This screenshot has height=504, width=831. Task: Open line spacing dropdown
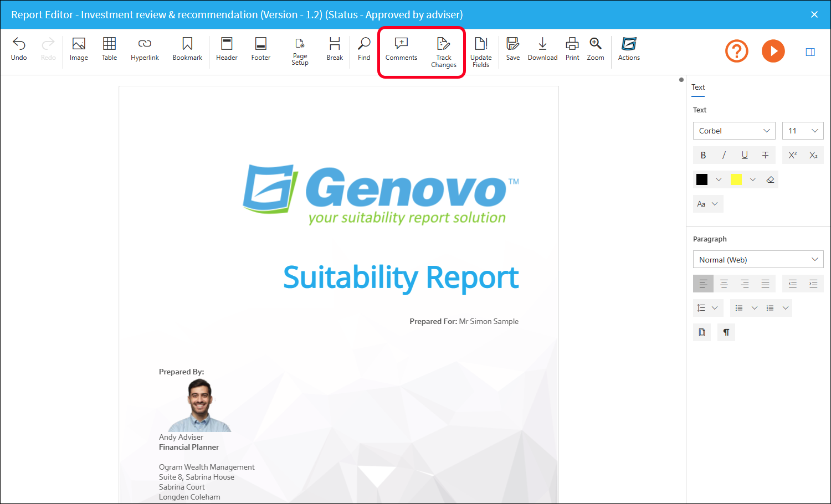click(708, 308)
